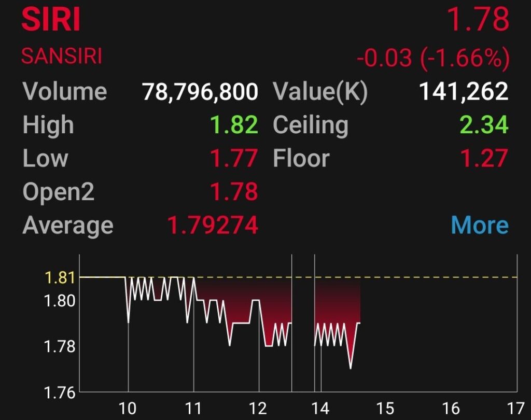Select the High price 1.82
Image resolution: width=531 pixels, height=420 pixels.
234,124
